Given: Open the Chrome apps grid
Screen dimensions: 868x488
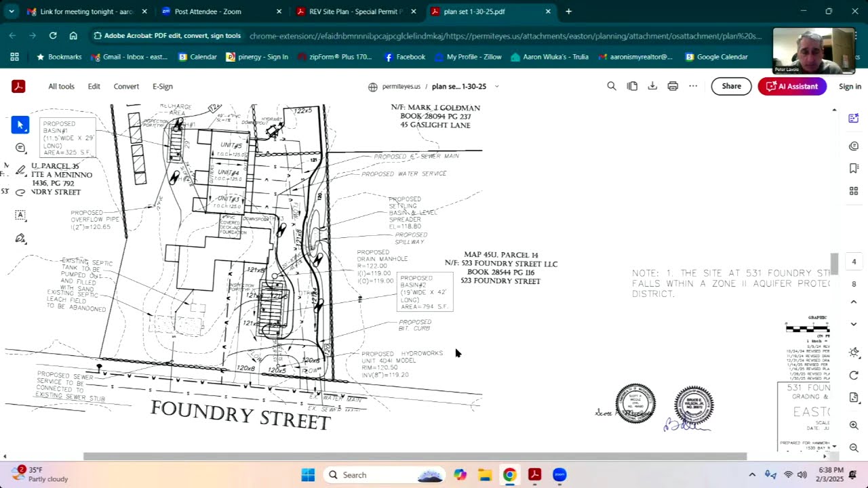Looking at the screenshot, I should pos(14,57).
